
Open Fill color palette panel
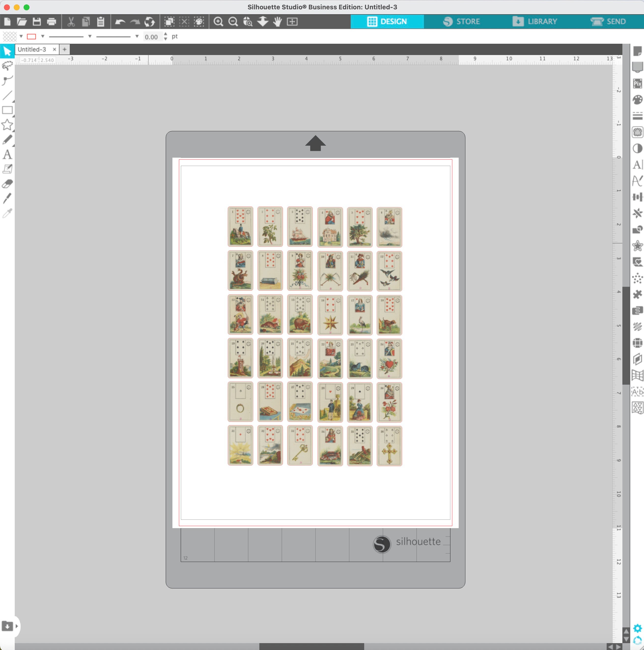pyautogui.click(x=637, y=99)
